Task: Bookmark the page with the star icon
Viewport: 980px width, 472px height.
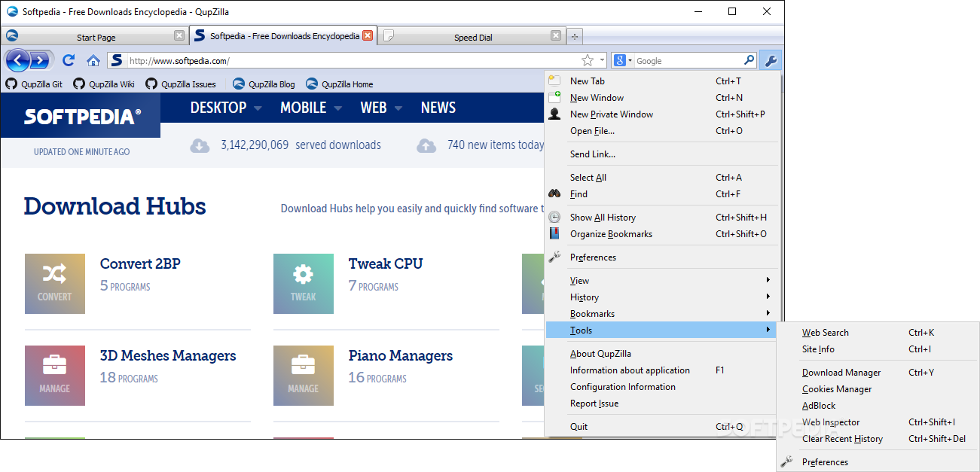Action: click(x=588, y=60)
